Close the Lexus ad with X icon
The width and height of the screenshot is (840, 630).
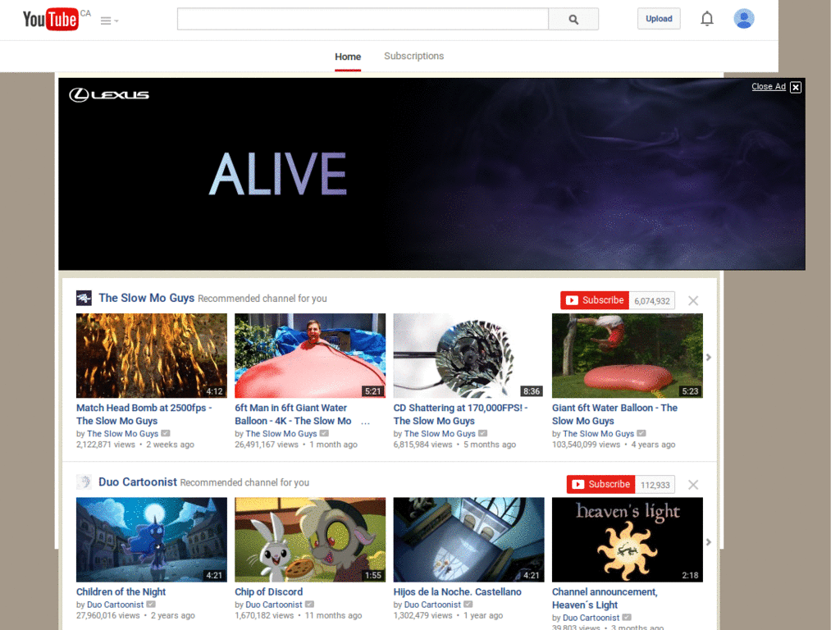tap(796, 87)
